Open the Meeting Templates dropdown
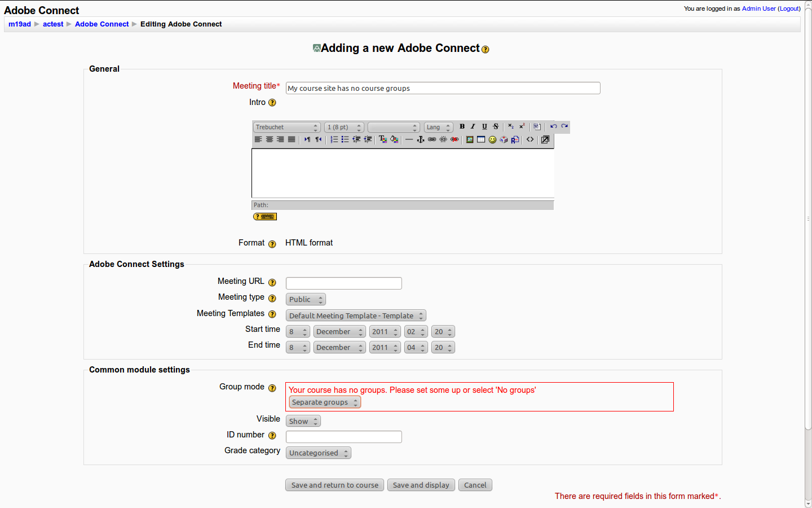The width and height of the screenshot is (812, 508). point(356,316)
